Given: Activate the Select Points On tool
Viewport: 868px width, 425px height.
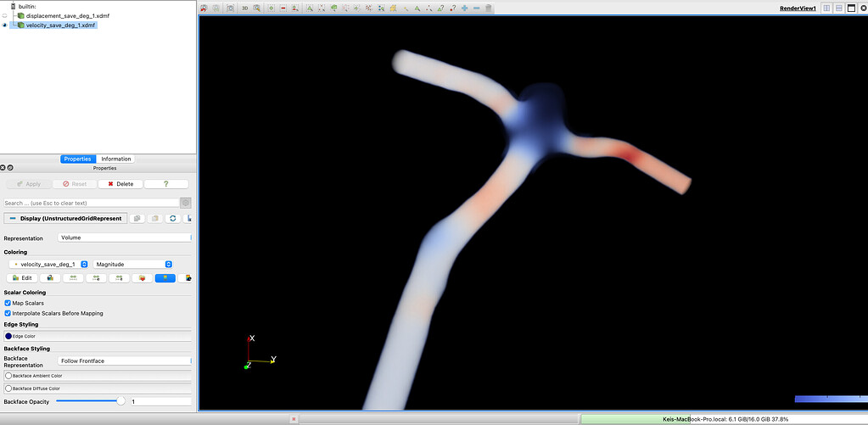Looking at the screenshot, I should pyautogui.click(x=322, y=8).
